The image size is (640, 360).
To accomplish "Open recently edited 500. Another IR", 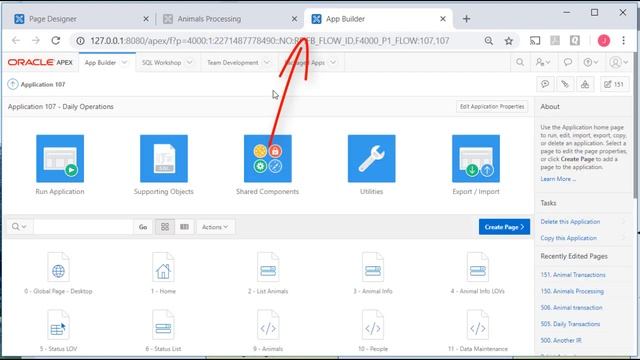I will [x=561, y=340].
